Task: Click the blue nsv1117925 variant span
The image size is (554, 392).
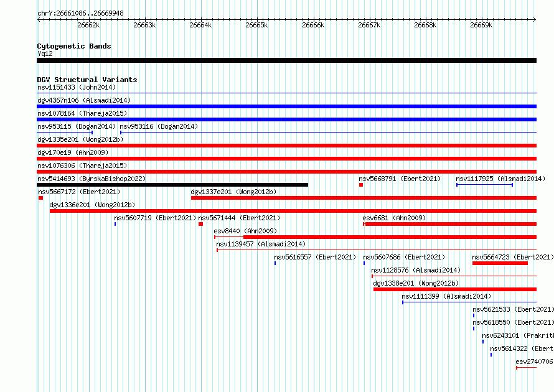Action: pos(484,185)
